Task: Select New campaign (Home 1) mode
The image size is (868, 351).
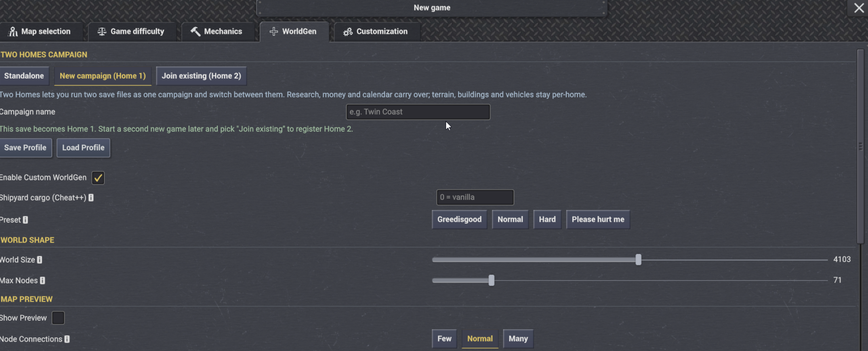Action: click(103, 76)
